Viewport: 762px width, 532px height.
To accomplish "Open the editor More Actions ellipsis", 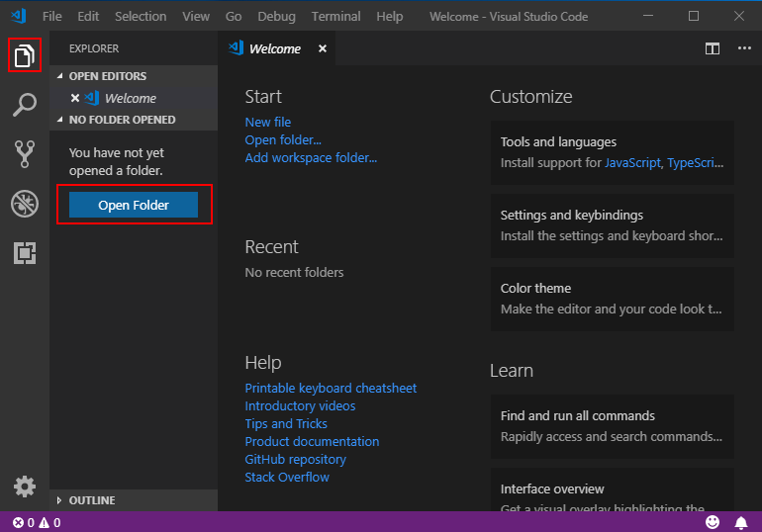I will (744, 48).
